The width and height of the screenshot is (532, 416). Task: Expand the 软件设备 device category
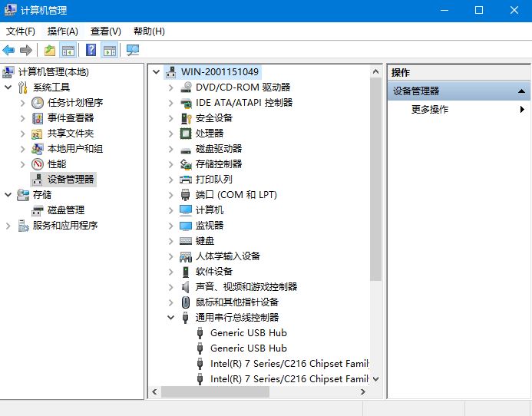pyautogui.click(x=171, y=272)
